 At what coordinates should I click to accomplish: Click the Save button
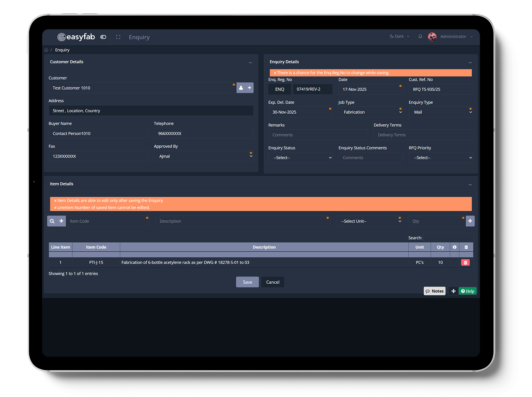247,282
